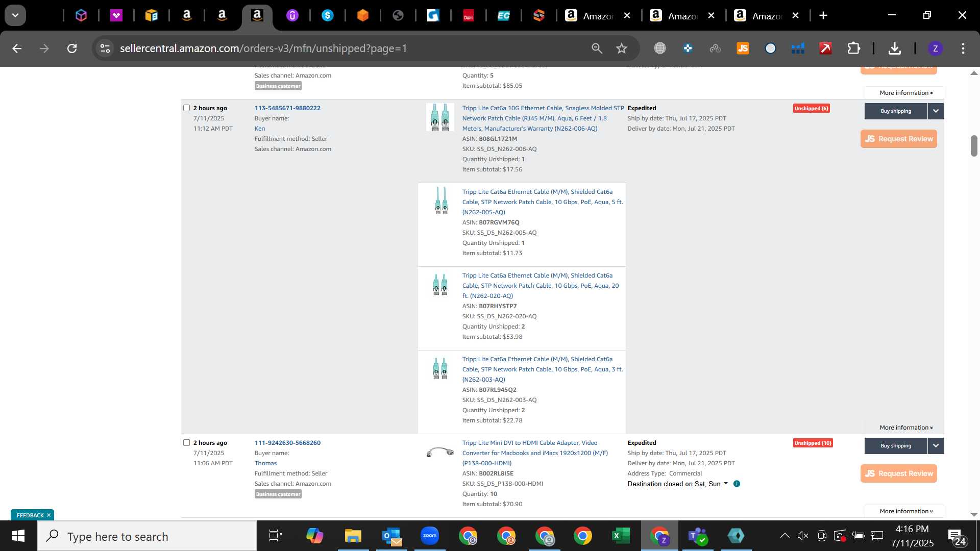This screenshot has height=551, width=980.
Task: Click Request Review for Thomas's order
Action: 899,473
